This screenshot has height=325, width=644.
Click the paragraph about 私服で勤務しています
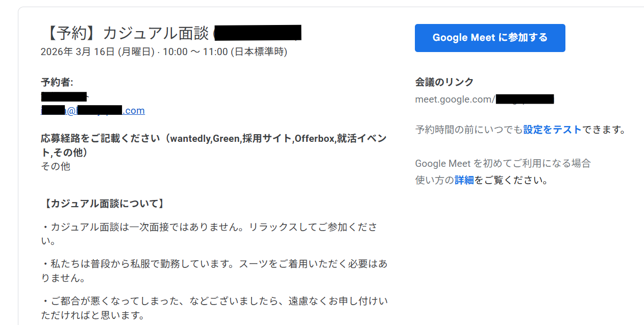point(214,271)
